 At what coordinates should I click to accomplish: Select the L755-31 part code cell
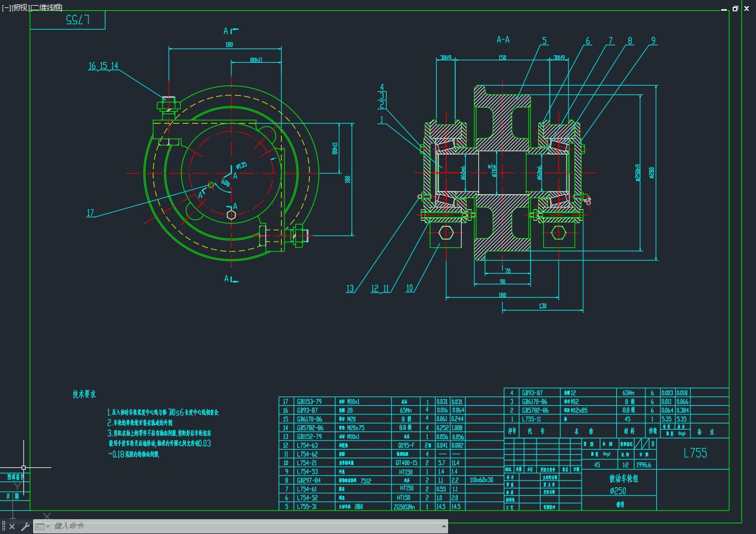click(x=307, y=507)
